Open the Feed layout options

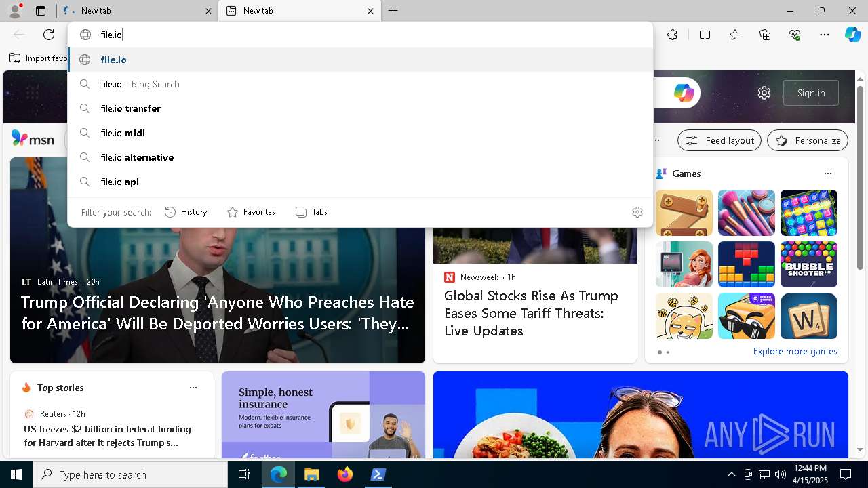719,140
